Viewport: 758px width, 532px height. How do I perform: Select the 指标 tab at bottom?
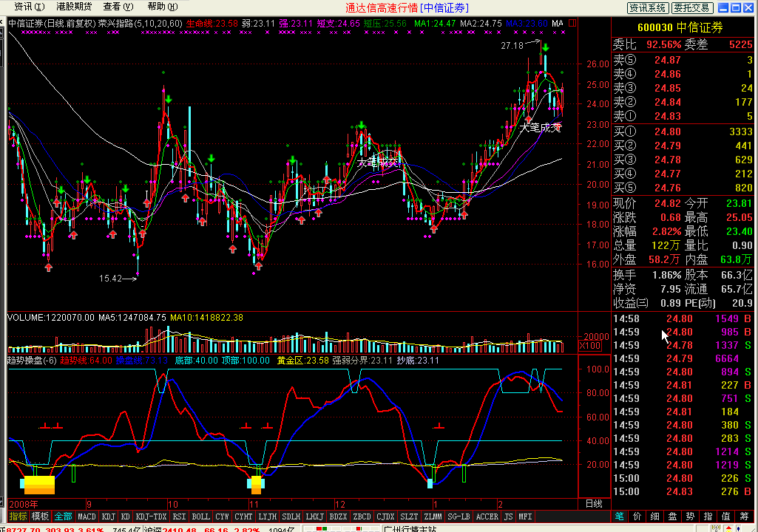point(18,516)
